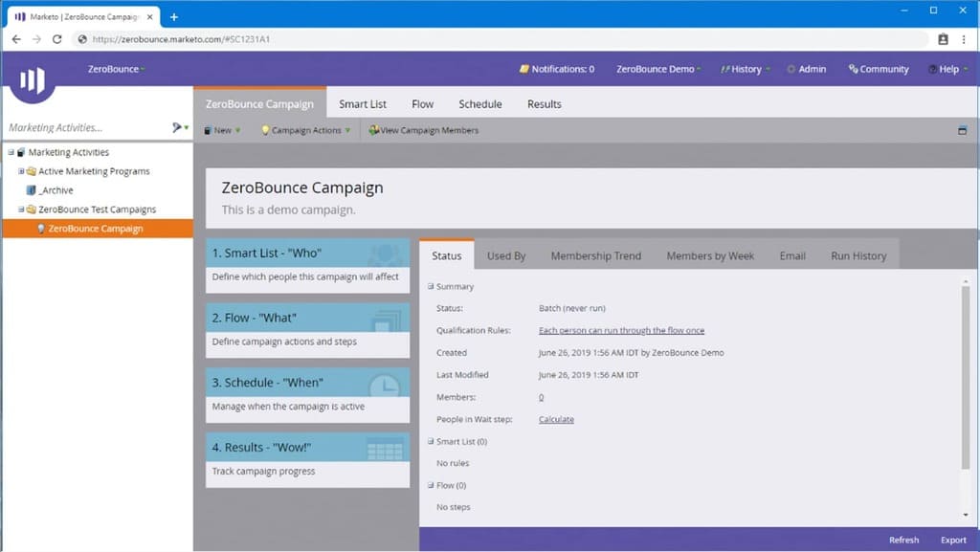980x552 pixels.
Task: Click the collapse panel icon in toolbar
Action: click(963, 130)
